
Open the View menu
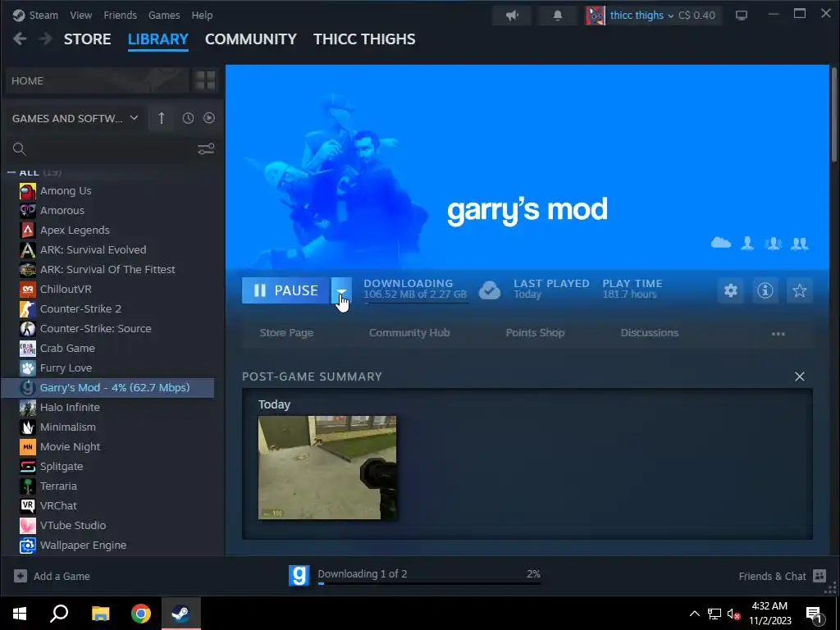point(81,15)
